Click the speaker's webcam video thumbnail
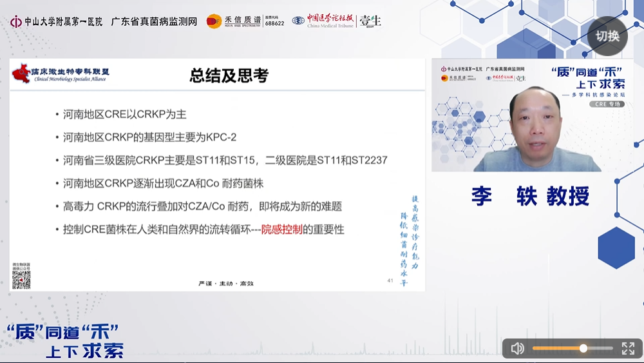The height and width of the screenshot is (363, 644). point(532,115)
